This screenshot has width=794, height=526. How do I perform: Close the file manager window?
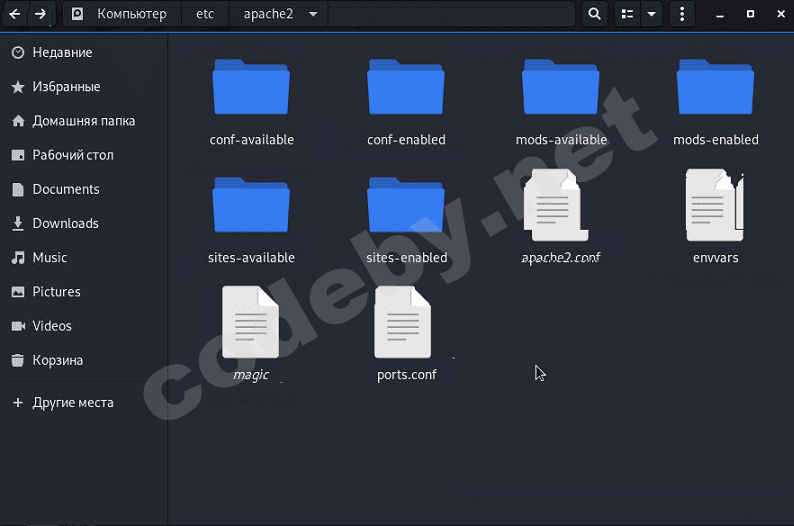click(x=781, y=14)
